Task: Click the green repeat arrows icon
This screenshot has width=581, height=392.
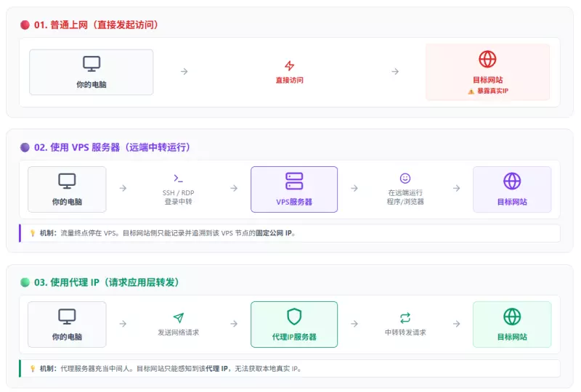Action: click(x=405, y=318)
